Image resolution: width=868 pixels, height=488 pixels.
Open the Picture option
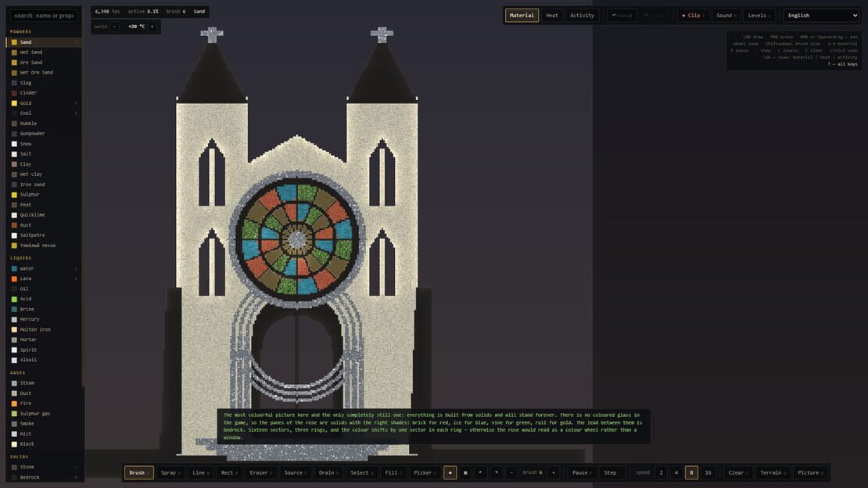pyautogui.click(x=810, y=472)
